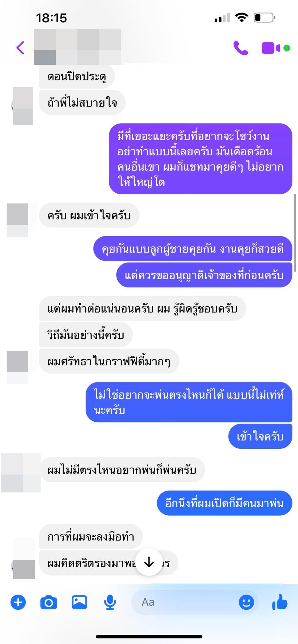Tap the chat scrollbar on the right edge
The image size is (298, 644).
295,233
